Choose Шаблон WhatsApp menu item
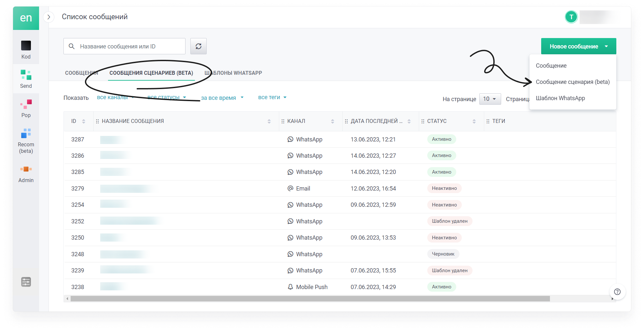This screenshot has height=331, width=644. 573,98
